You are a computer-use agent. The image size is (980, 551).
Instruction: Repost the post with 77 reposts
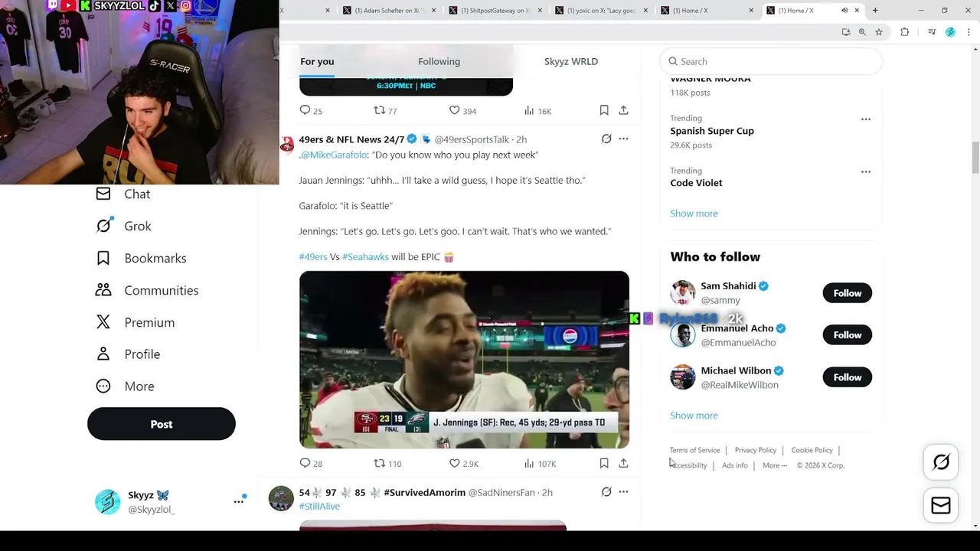pos(385,110)
